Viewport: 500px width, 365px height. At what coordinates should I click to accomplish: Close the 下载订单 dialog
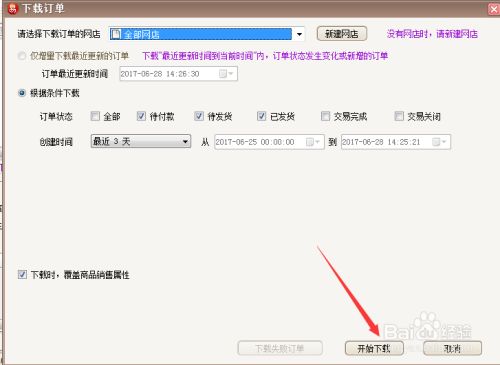494,9
